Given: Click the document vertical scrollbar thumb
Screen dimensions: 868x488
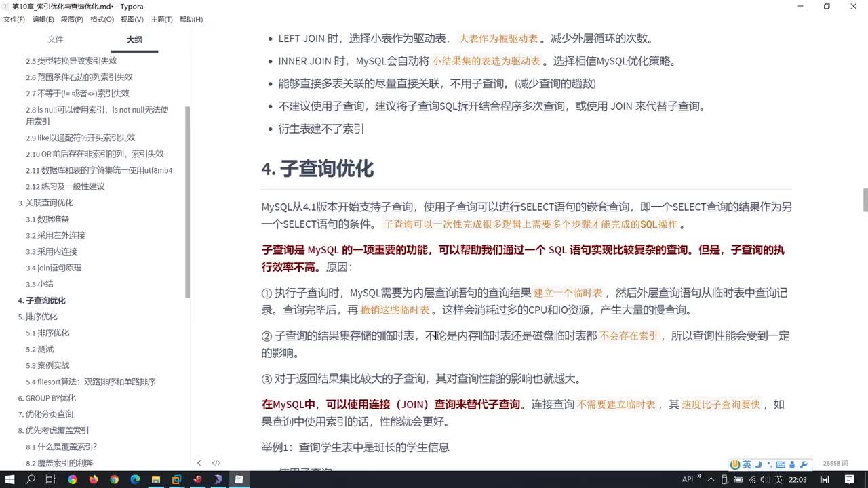Looking at the screenshot, I should point(865,201).
